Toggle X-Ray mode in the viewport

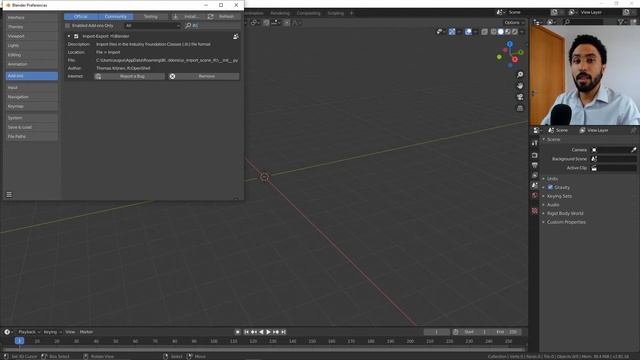click(x=484, y=31)
